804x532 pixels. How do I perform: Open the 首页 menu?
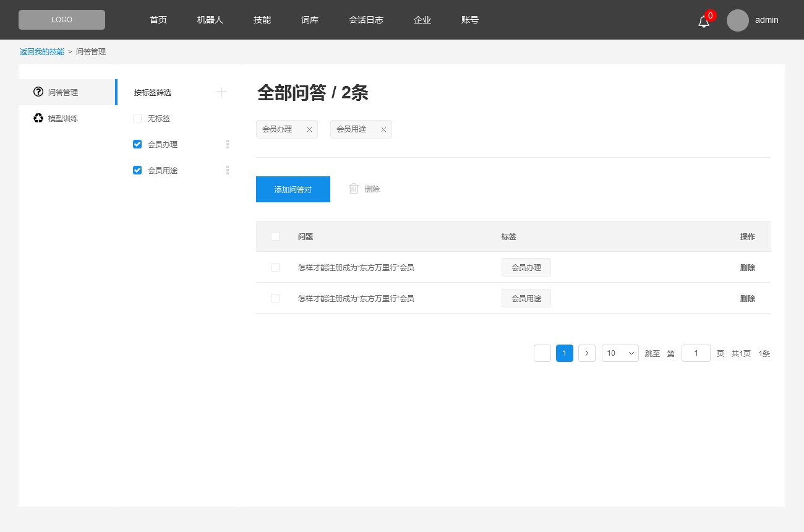click(x=158, y=20)
